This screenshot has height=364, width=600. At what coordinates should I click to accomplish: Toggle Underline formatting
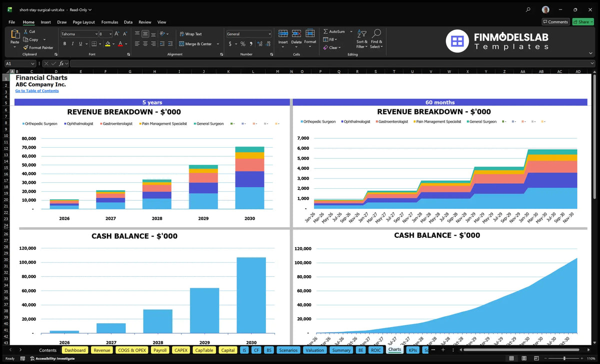tap(81, 44)
